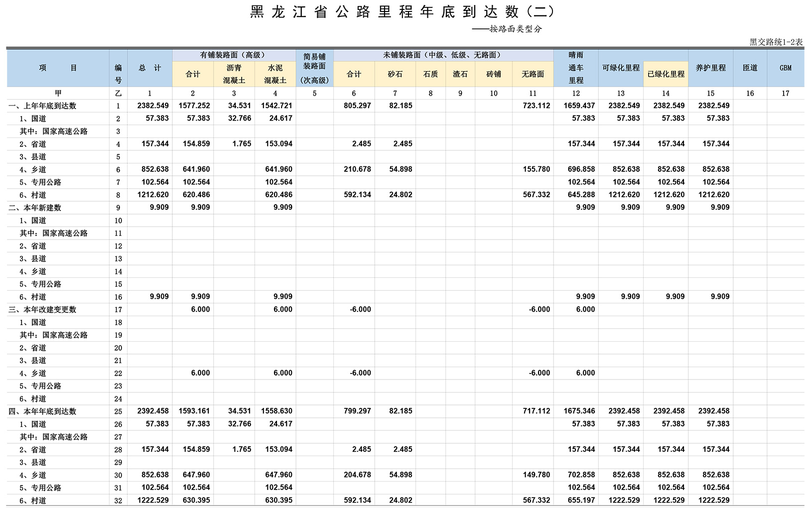
Task: Click value 805.297 in row 1
Action: click(357, 106)
